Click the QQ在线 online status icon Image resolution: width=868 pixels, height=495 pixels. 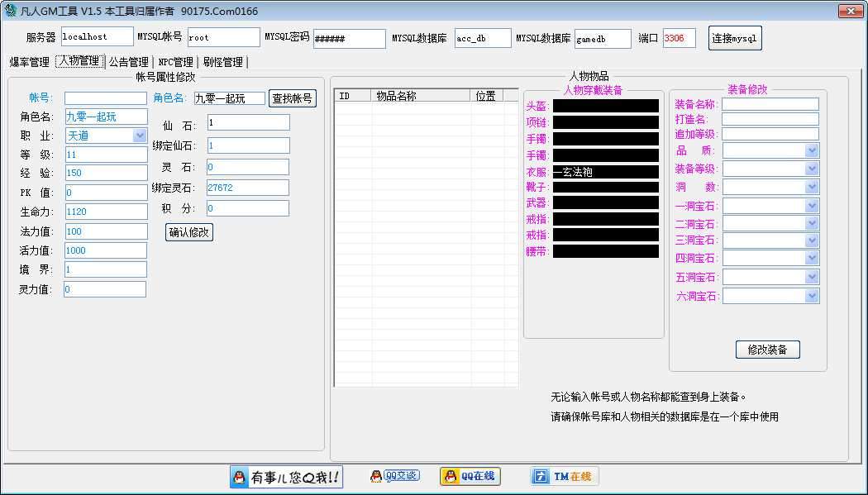[x=450, y=476]
